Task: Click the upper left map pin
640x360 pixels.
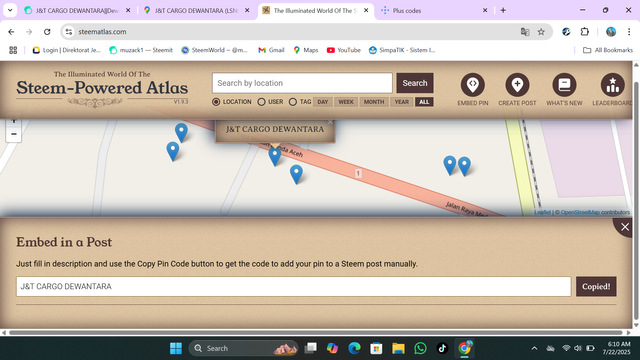Action: tap(181, 132)
